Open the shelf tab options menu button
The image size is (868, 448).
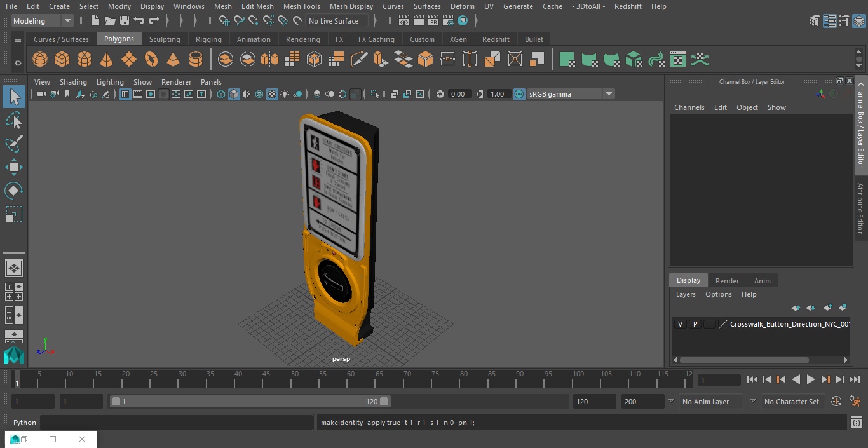click(18, 40)
